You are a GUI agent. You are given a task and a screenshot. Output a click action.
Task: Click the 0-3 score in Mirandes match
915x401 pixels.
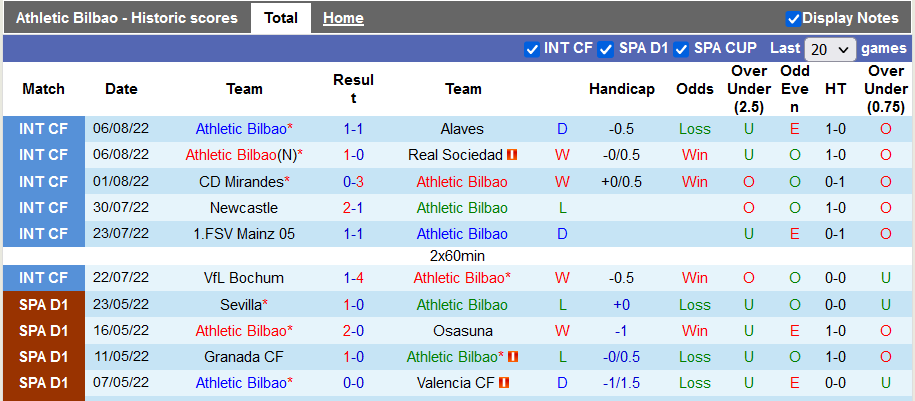click(x=353, y=182)
